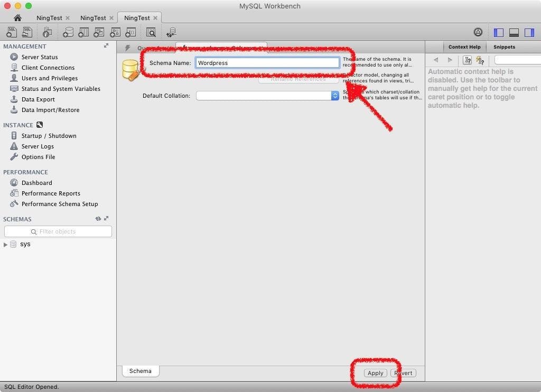Image resolution: width=541 pixels, height=392 pixels.
Task: Open Options File
Action: click(38, 157)
